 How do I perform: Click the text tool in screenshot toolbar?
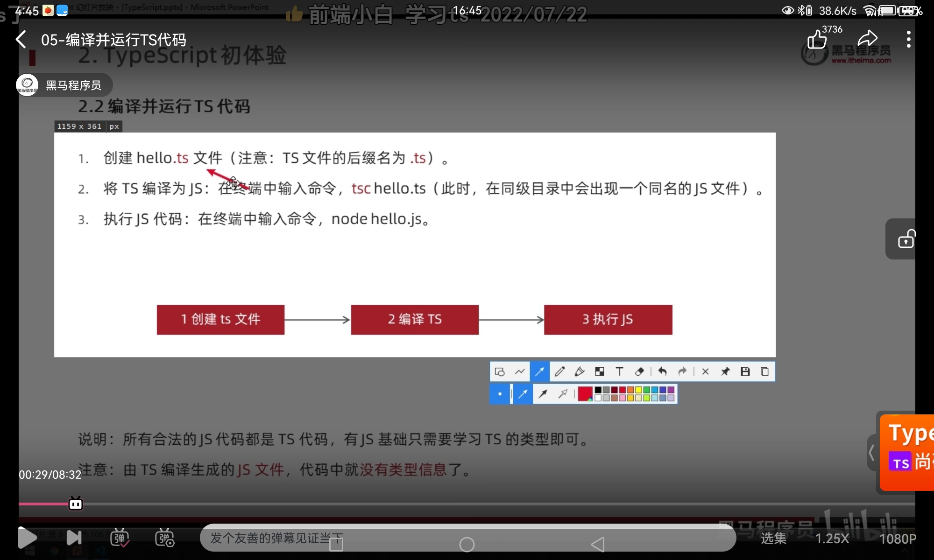pyautogui.click(x=619, y=371)
